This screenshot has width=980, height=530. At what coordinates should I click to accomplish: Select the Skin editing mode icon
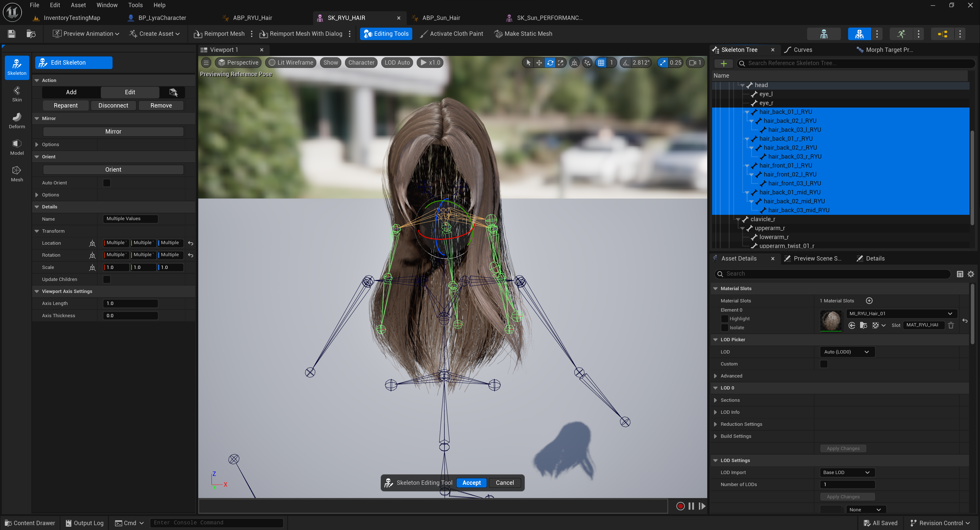17,94
